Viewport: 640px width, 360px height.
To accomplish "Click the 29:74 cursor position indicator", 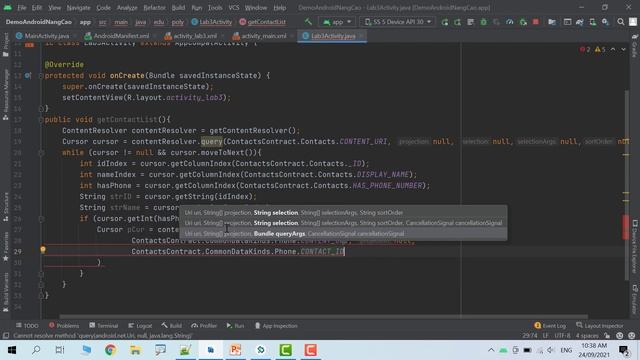I will click(530, 336).
